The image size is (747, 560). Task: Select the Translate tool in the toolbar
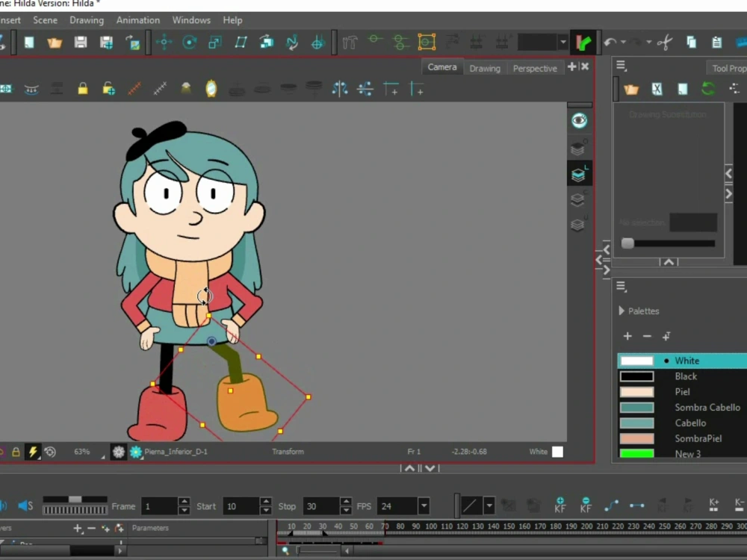[164, 42]
